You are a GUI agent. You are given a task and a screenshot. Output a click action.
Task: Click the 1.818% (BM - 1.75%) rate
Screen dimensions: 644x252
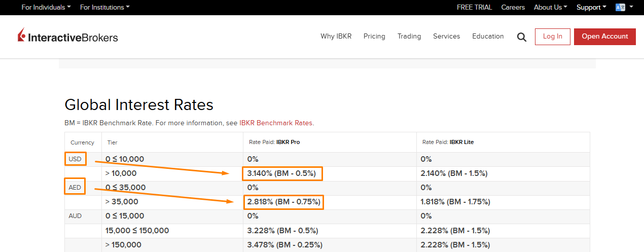tap(455, 202)
